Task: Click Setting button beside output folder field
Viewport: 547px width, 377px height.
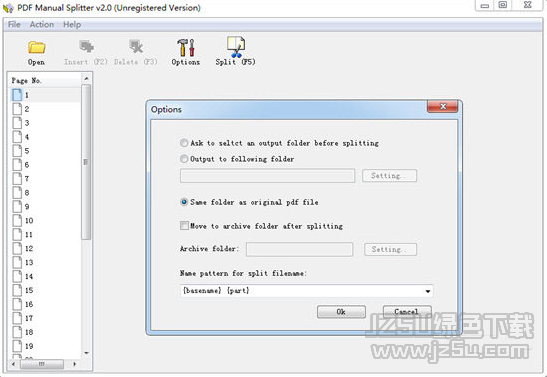Action: coord(389,175)
